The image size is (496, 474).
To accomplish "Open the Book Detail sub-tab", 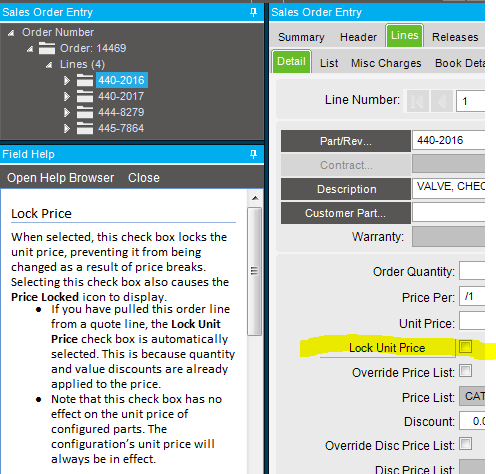I will 460,63.
